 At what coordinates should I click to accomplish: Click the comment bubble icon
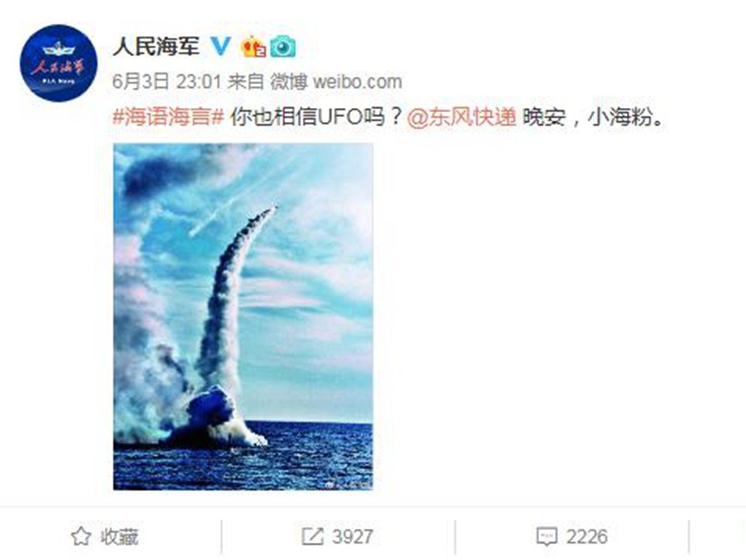pyautogui.click(x=546, y=536)
